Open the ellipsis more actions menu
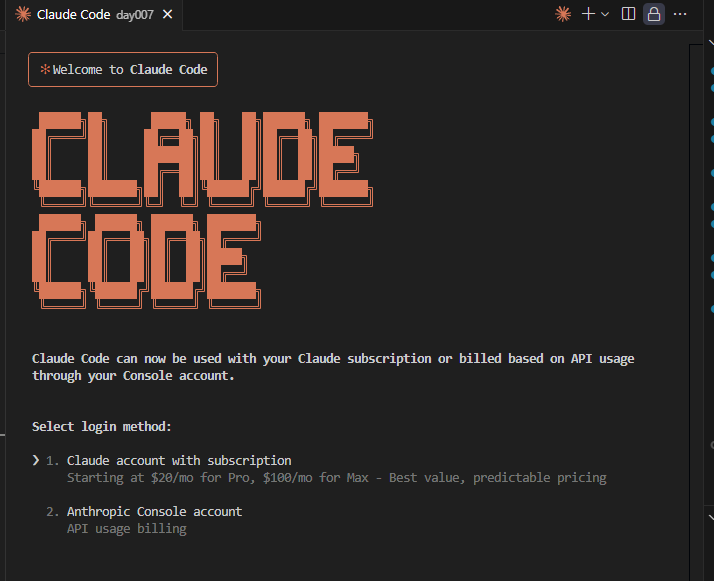Viewport: 714px width, 581px height. point(680,14)
